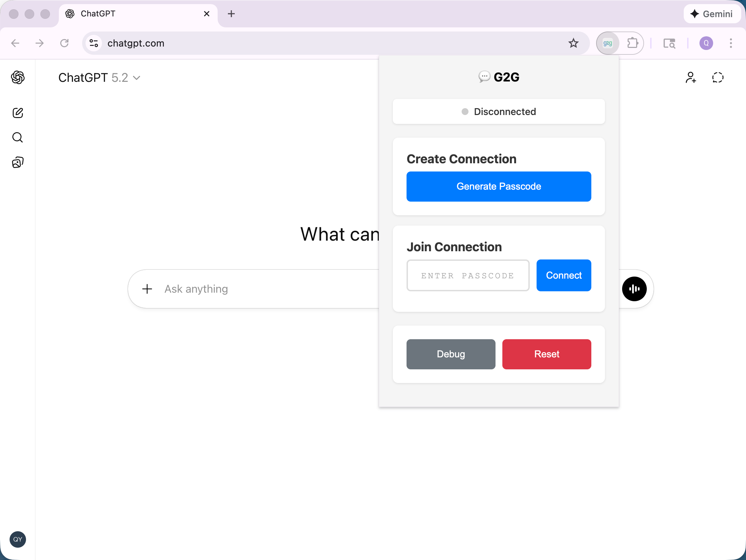The image size is (746, 560).
Task: Bookmark this page with star icon
Action: pos(574,43)
